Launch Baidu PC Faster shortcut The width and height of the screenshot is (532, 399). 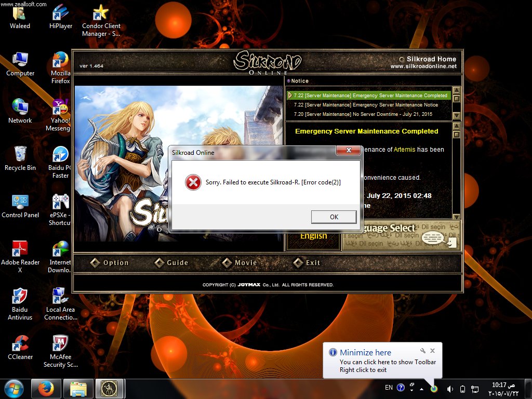[x=60, y=162]
